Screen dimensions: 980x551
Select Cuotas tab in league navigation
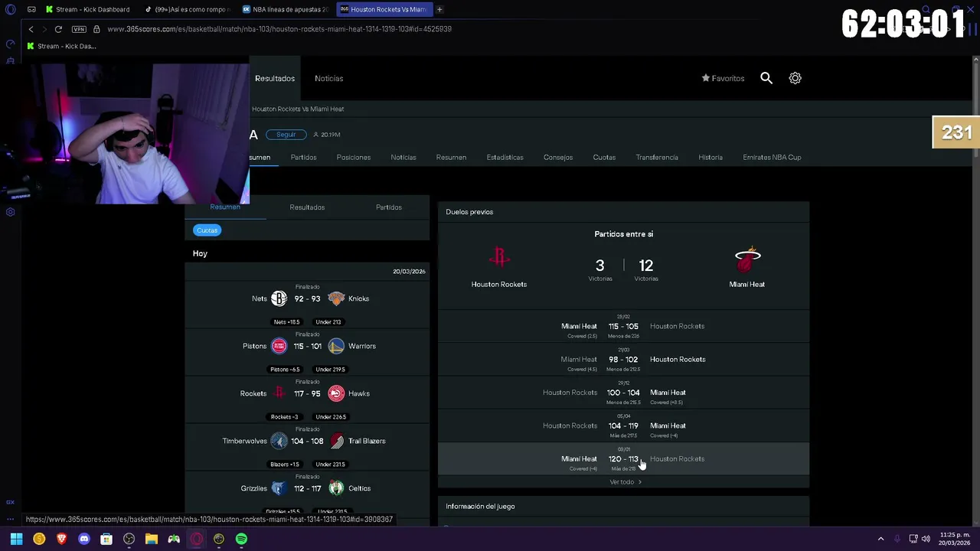pos(604,158)
